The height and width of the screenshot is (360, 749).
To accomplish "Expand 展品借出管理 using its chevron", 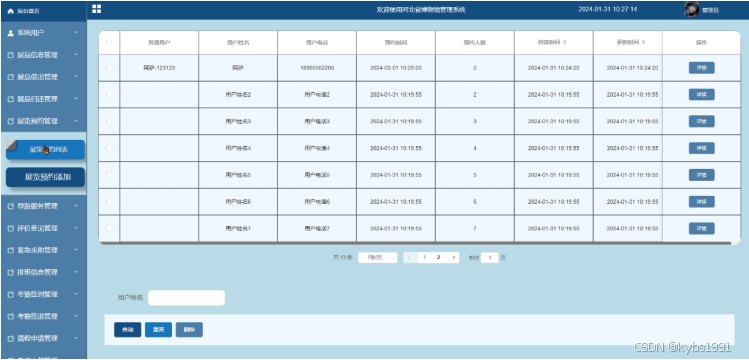I will [x=76, y=77].
